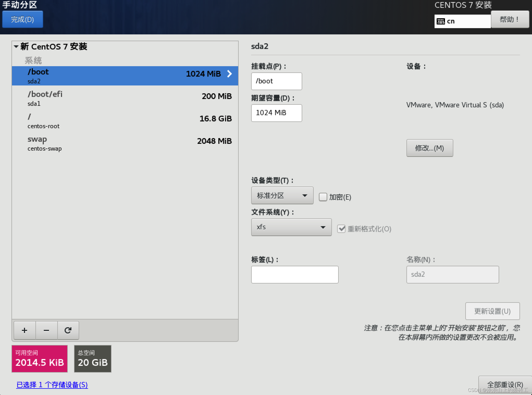
Task: Toggle the 加密(E) encryption checkbox
Action: tap(323, 197)
